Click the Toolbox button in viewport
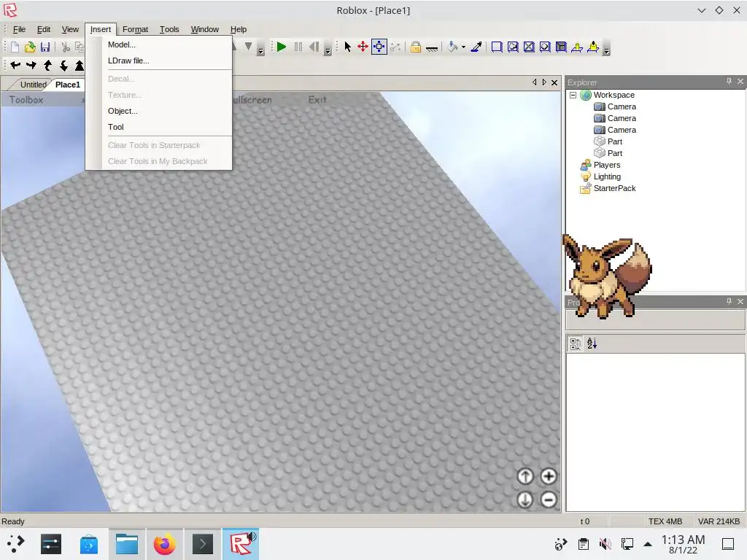Image resolution: width=747 pixels, height=560 pixels. click(26, 100)
